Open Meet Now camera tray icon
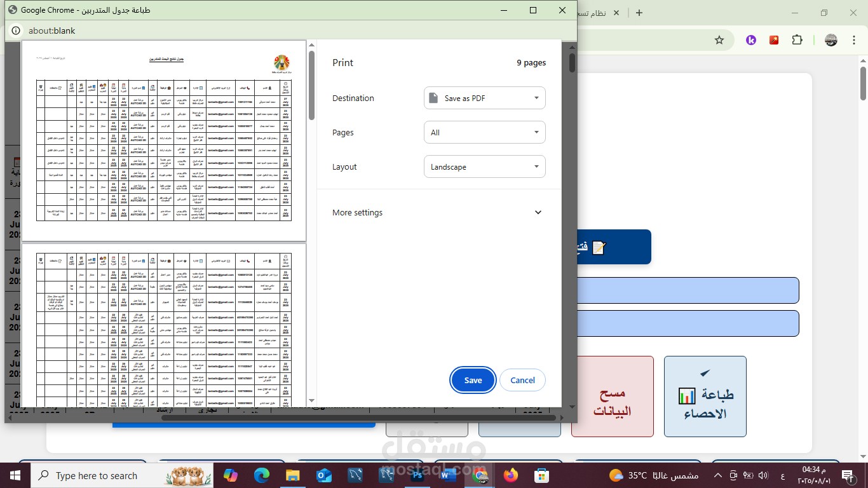 coord(733,475)
